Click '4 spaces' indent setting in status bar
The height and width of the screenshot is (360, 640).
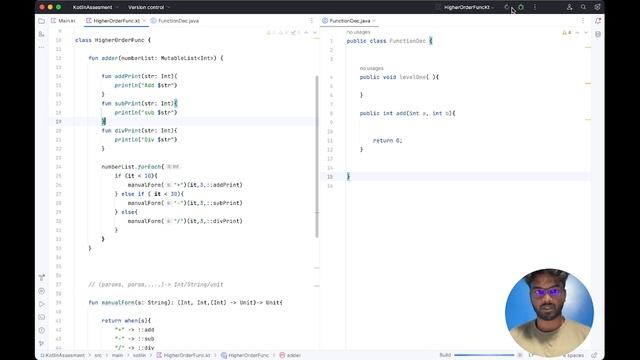pos(574,356)
